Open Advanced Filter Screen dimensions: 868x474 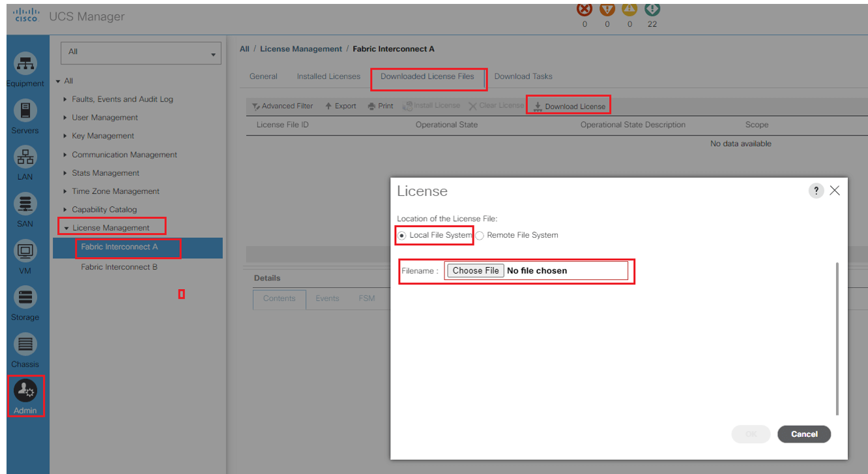pyautogui.click(x=283, y=106)
